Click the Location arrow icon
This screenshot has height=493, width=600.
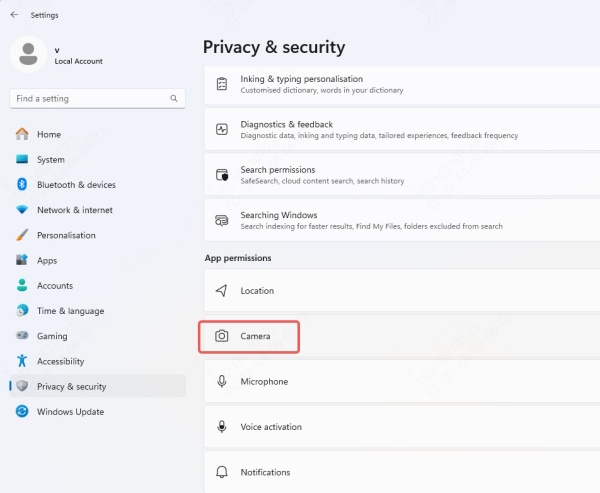click(222, 291)
